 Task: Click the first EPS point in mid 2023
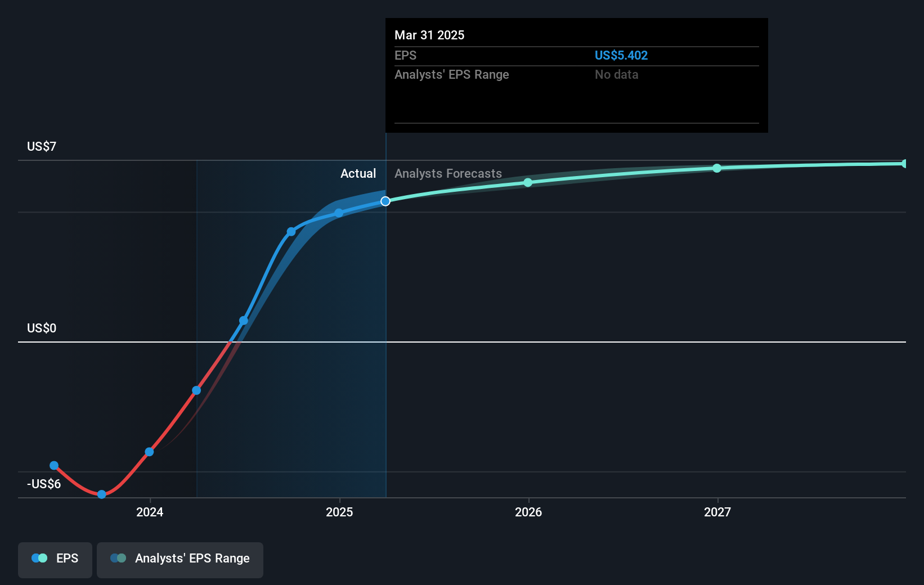click(x=54, y=465)
